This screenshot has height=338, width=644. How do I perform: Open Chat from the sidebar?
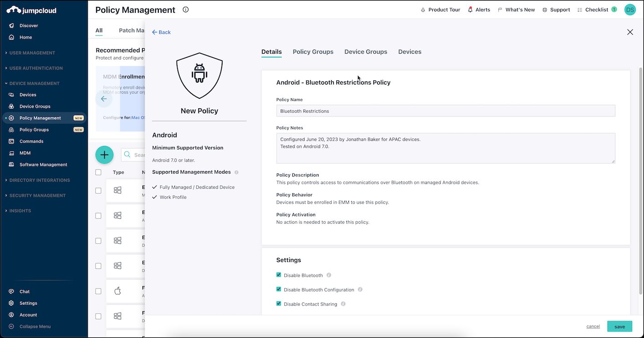(24, 291)
